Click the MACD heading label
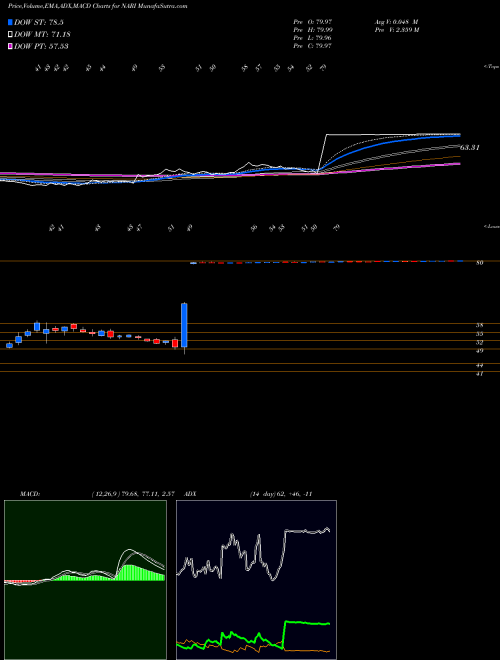Image resolution: width=500 pixels, height=660 pixels. tap(30, 494)
